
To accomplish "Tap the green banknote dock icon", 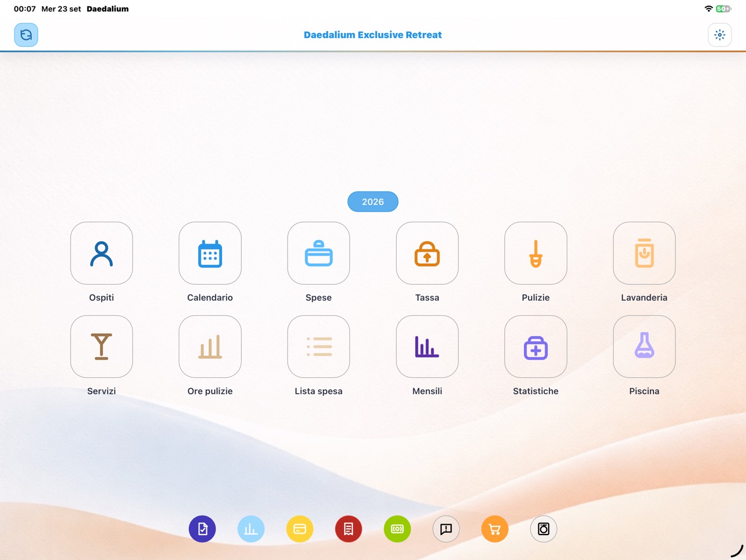I will coord(397,529).
